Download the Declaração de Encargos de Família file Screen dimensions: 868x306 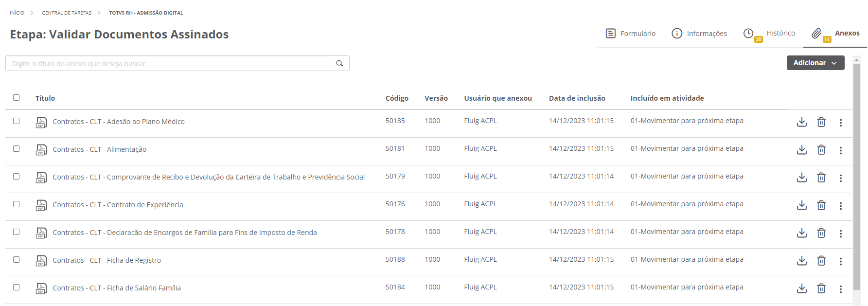click(x=802, y=233)
